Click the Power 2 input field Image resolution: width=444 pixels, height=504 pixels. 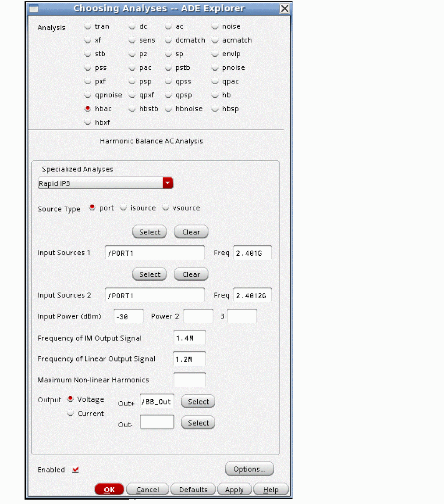[x=198, y=316]
